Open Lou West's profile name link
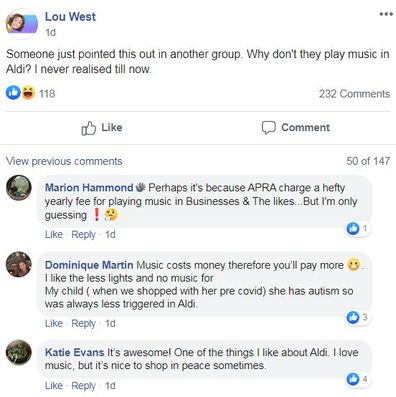 point(70,17)
